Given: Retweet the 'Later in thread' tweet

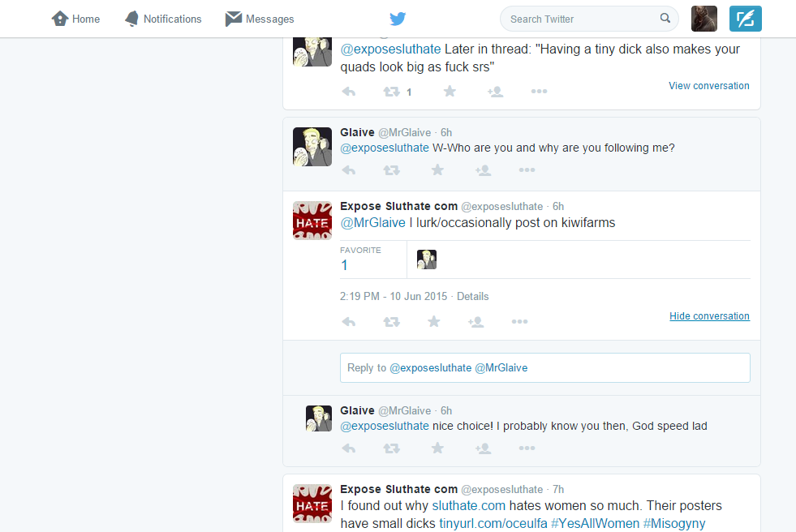Looking at the screenshot, I should (391, 92).
